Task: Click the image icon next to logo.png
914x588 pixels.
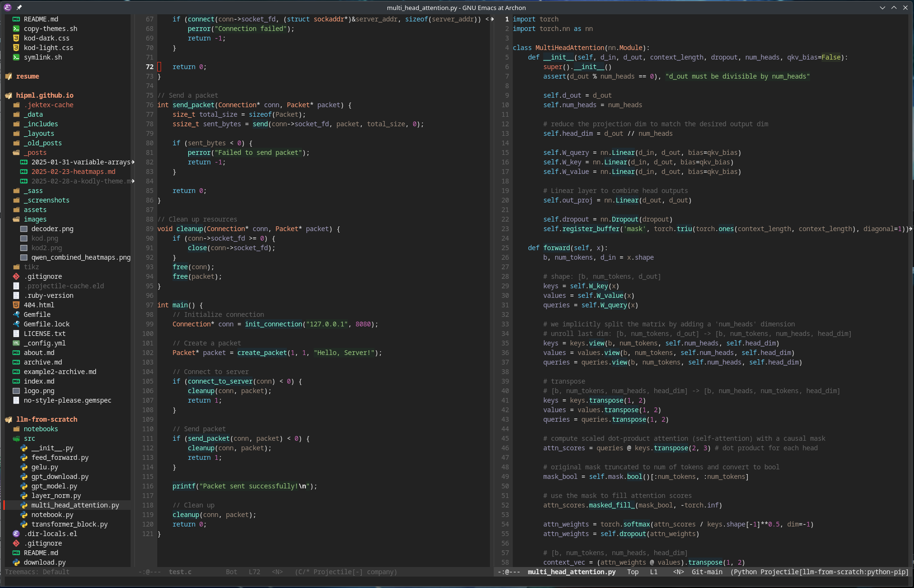Action: coord(17,391)
